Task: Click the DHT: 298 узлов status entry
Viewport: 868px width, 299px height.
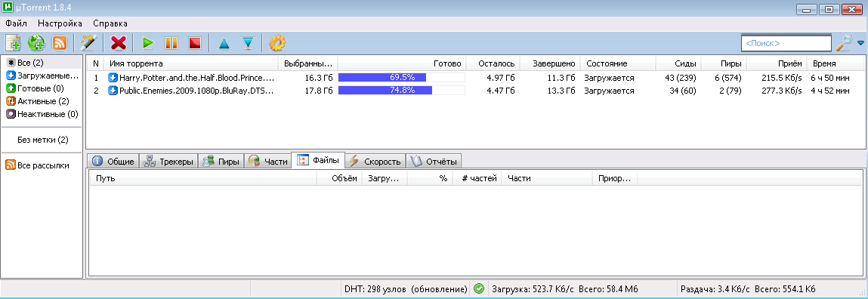Action: (405, 289)
